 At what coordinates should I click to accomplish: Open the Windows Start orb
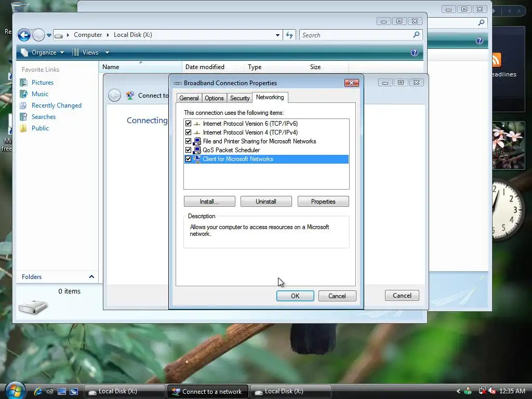[15, 391]
